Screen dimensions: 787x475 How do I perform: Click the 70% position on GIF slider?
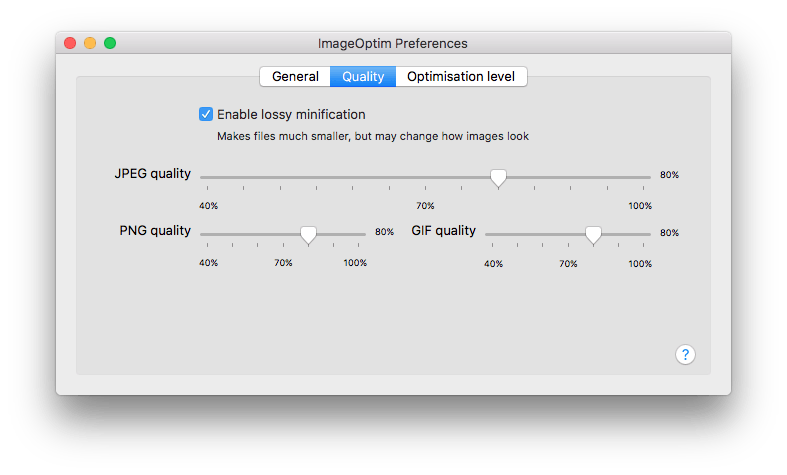click(568, 233)
